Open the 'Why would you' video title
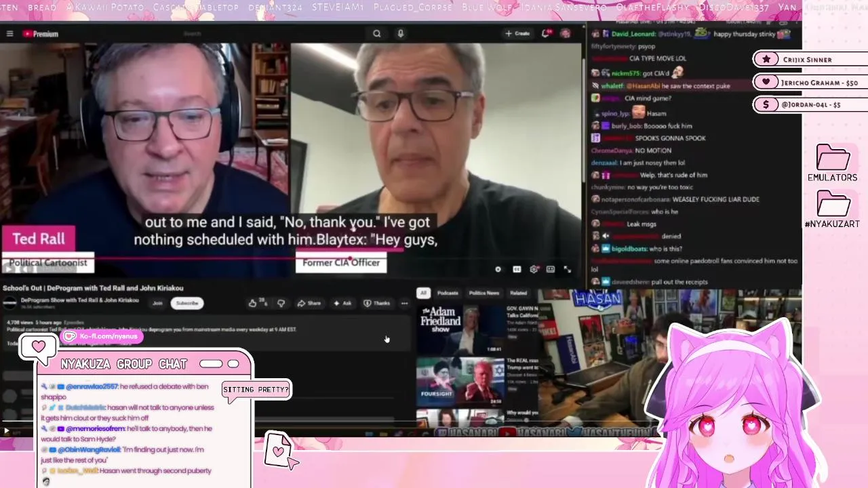This screenshot has height=488, width=868. [x=522, y=412]
